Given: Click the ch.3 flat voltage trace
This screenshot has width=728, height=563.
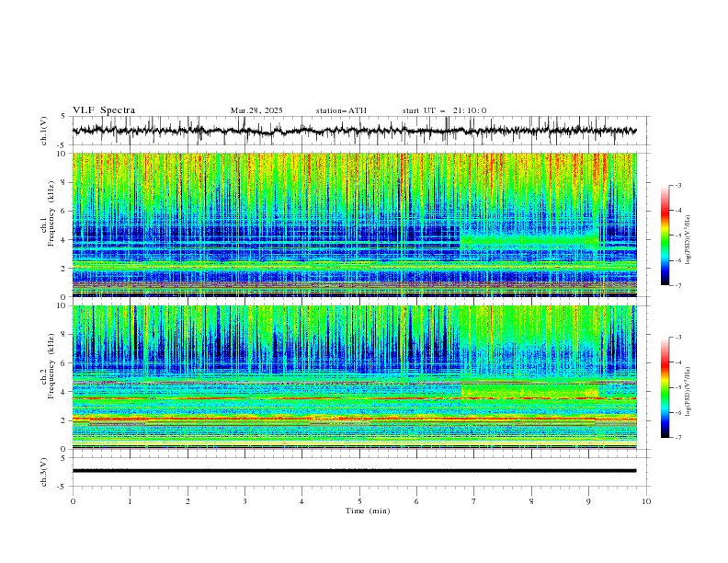Looking at the screenshot, I should point(354,471).
